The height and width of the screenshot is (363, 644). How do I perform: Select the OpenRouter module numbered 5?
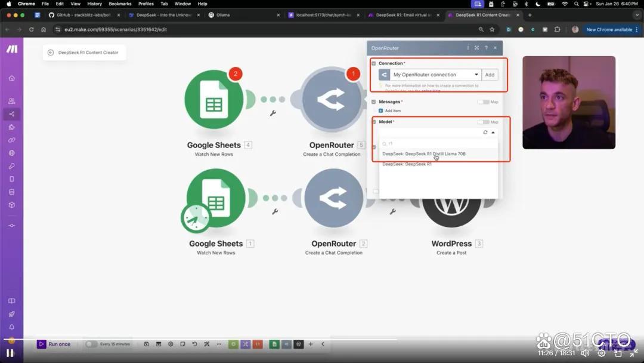(332, 100)
